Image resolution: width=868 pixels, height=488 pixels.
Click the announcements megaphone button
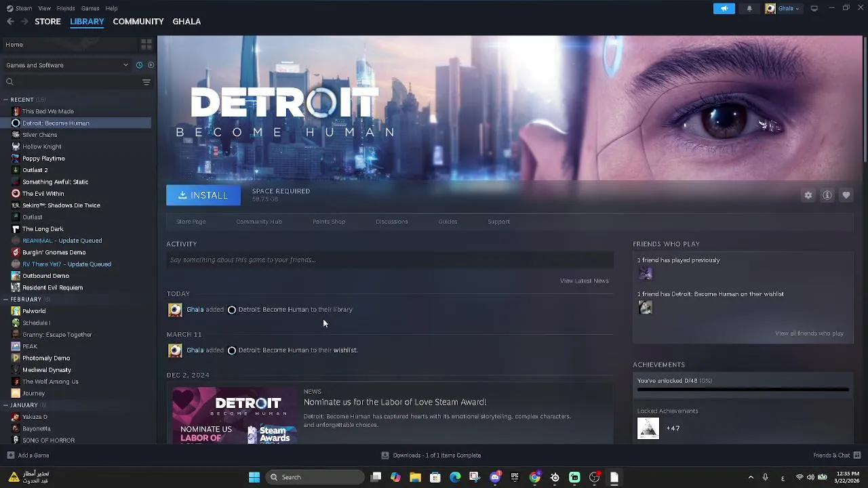click(724, 8)
